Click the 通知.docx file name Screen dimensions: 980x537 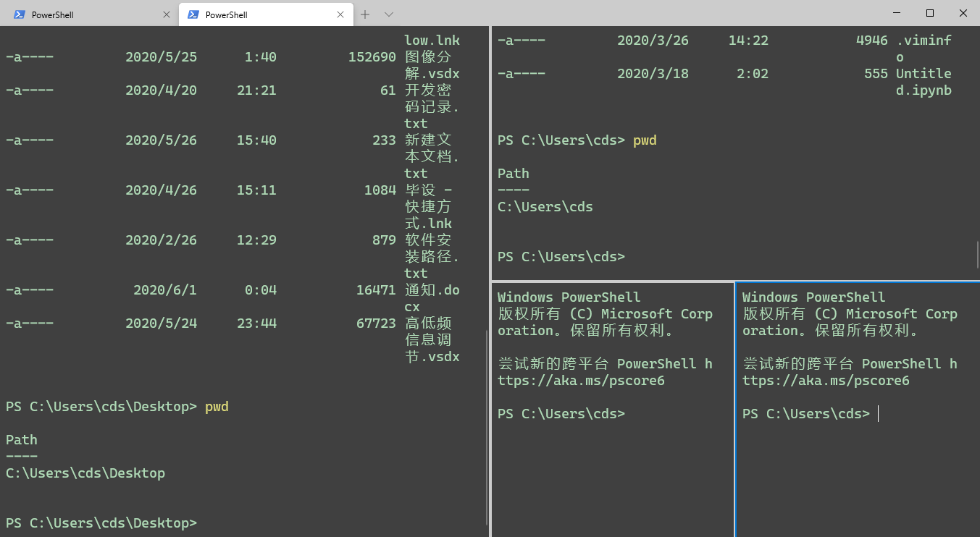pos(432,298)
